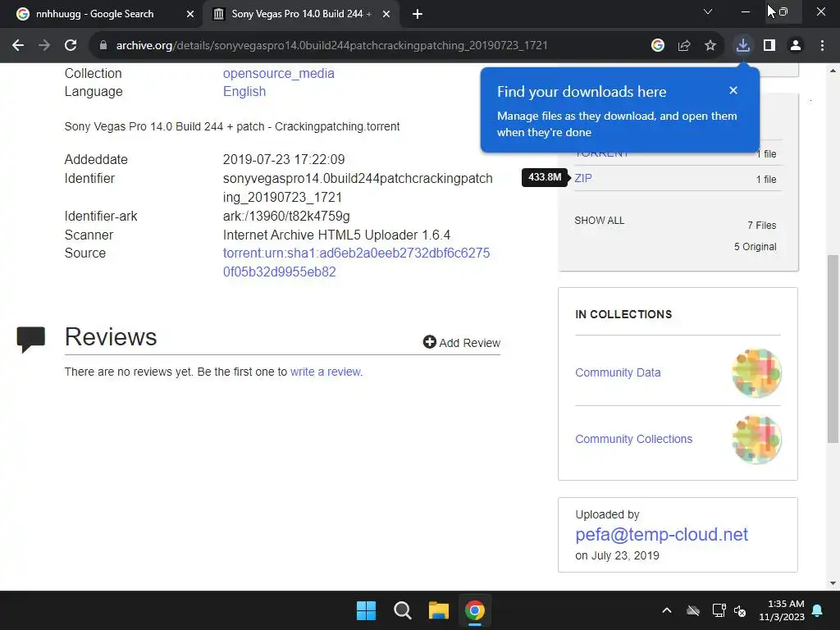Open the tab search dropdown chevron
This screenshot has height=630, width=840.
(708, 11)
